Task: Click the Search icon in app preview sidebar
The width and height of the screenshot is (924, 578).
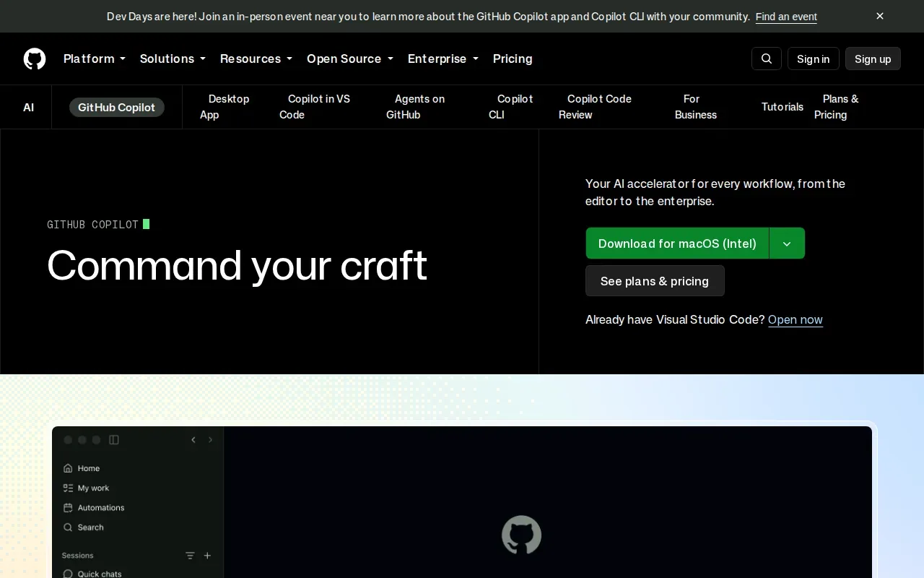Action: point(68,527)
